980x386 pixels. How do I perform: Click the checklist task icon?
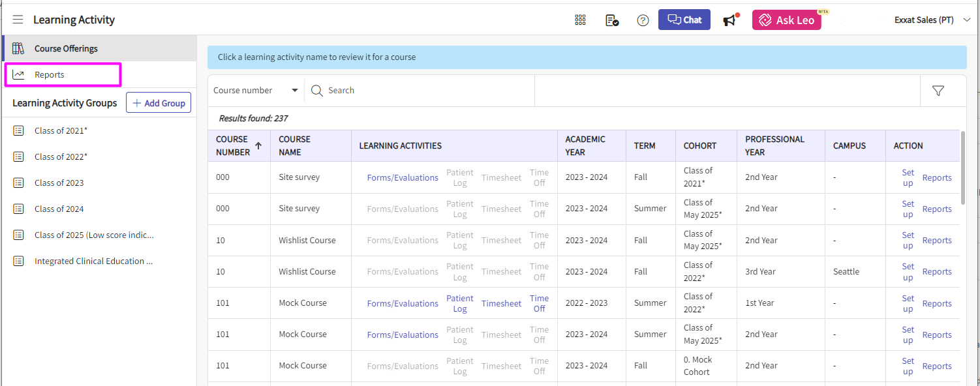[611, 20]
